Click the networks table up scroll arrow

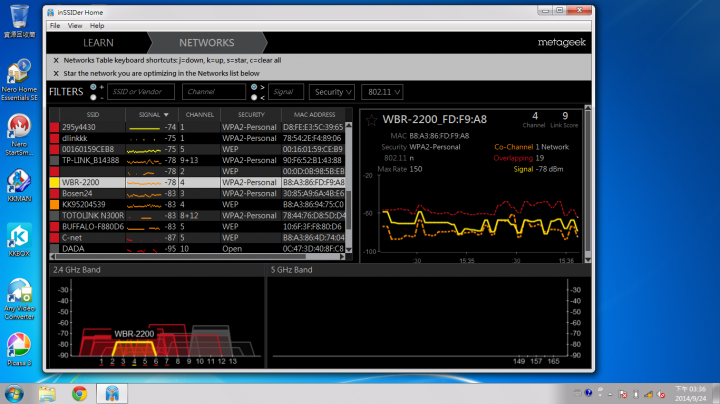tap(349, 125)
